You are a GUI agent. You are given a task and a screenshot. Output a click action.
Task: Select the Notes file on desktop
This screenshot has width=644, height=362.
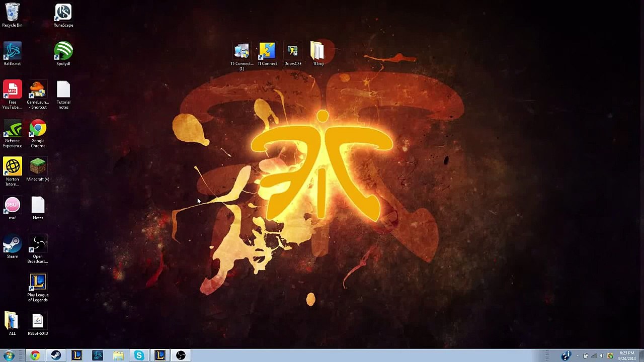[38, 209]
